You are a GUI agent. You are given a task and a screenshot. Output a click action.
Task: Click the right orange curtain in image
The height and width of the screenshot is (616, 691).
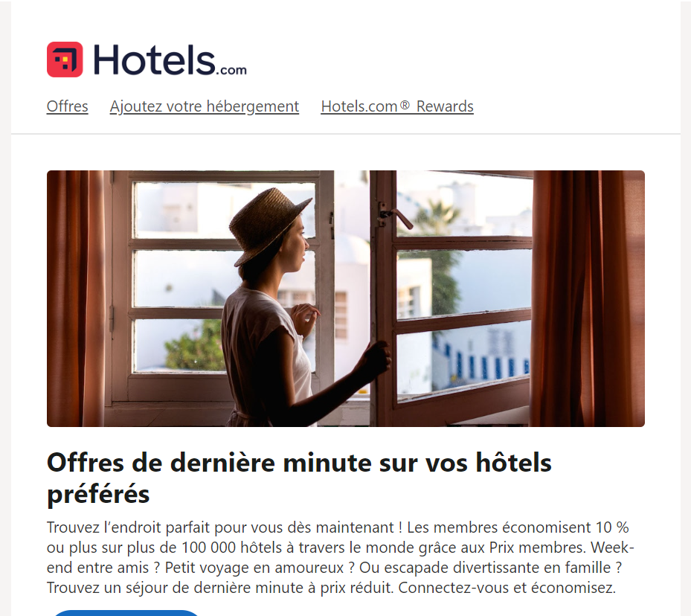coord(588,298)
